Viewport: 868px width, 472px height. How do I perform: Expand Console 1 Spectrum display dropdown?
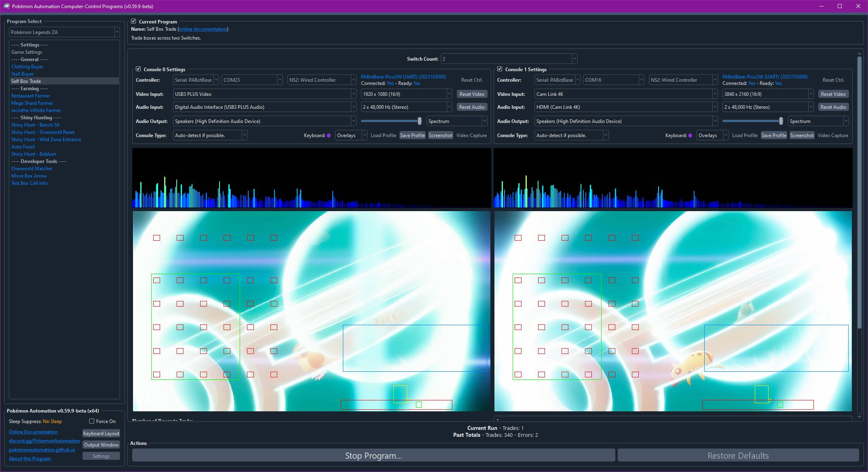845,121
